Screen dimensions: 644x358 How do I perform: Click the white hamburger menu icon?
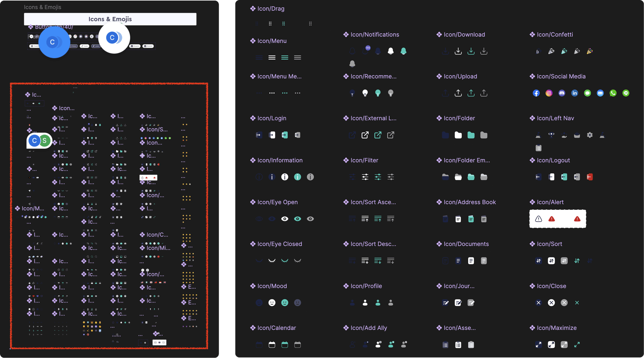click(272, 58)
